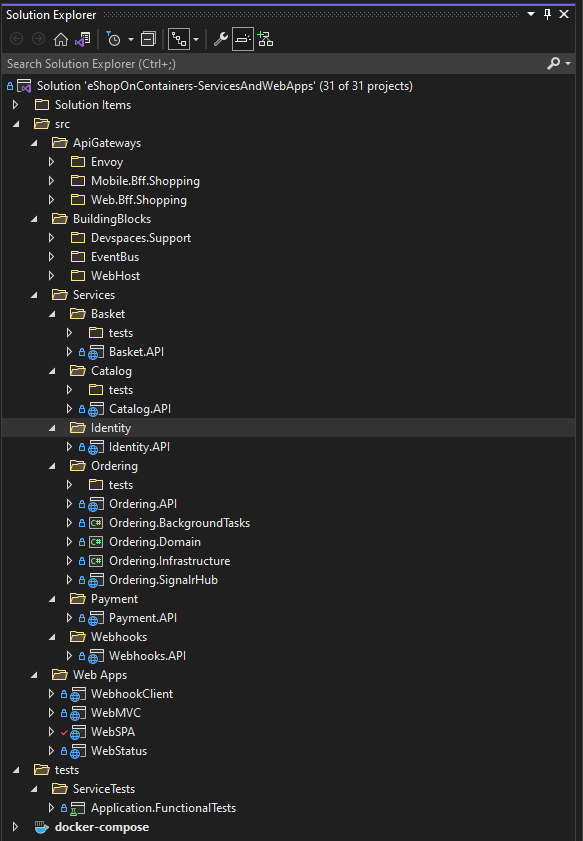583x841 pixels.
Task: Open the window position dropdown in the title bar
Action: click(x=532, y=14)
